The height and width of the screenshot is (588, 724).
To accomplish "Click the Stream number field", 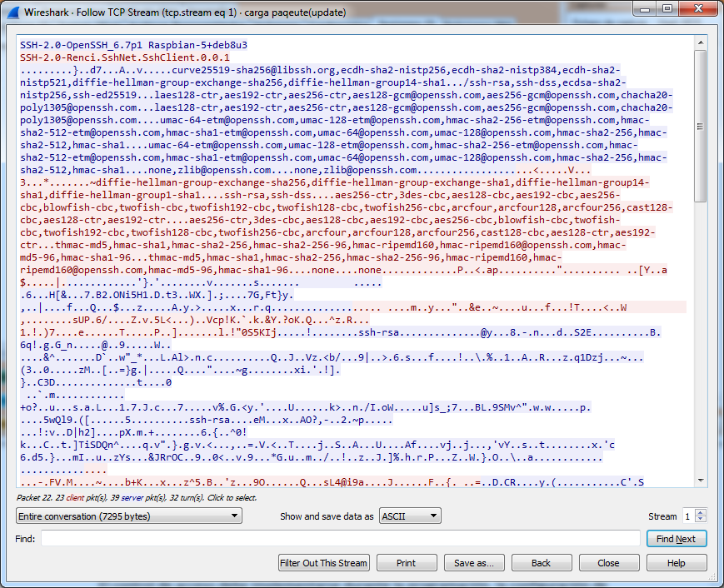I will (x=688, y=516).
